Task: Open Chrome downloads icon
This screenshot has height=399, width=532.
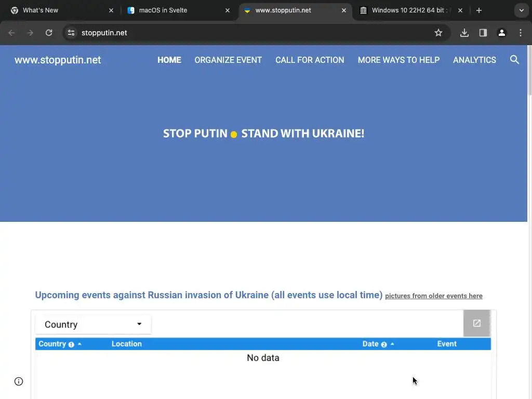Action: (464, 33)
